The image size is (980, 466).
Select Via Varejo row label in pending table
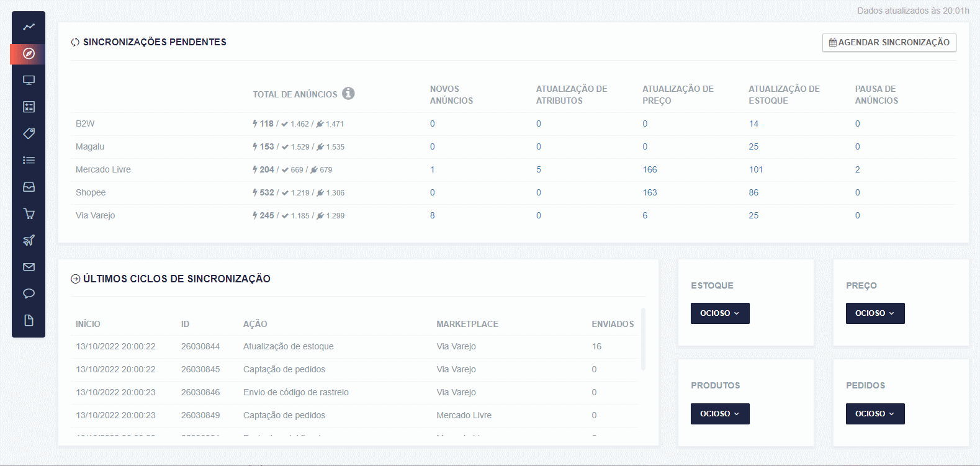(x=96, y=215)
